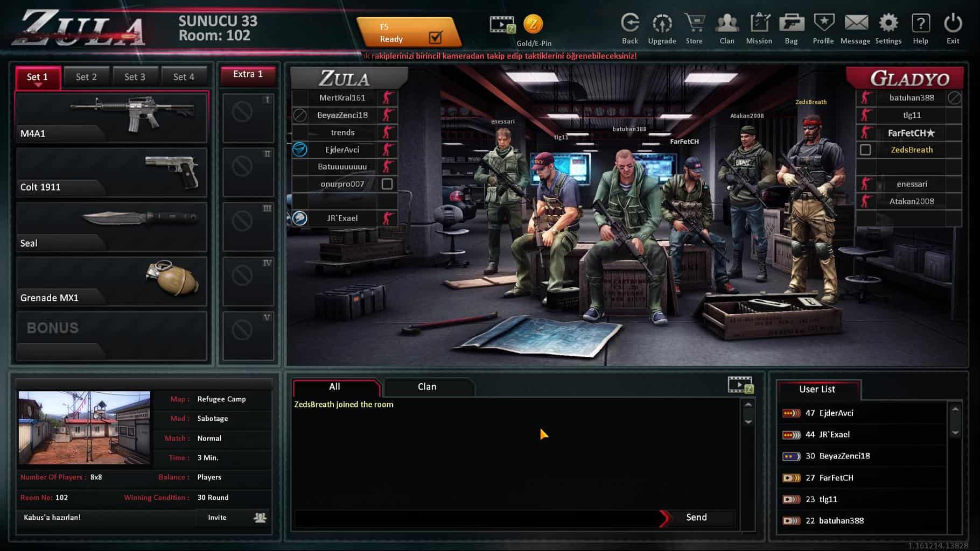
Task: Select tlg11 in the User List
Action: [862, 499]
